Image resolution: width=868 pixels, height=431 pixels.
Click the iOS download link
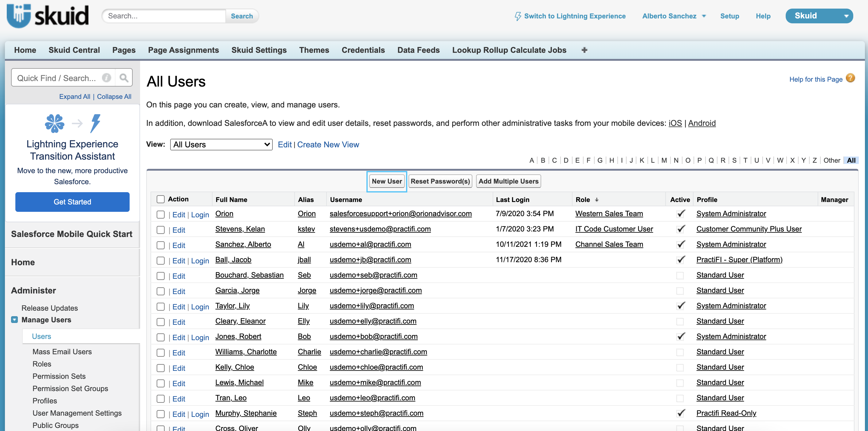[675, 123]
